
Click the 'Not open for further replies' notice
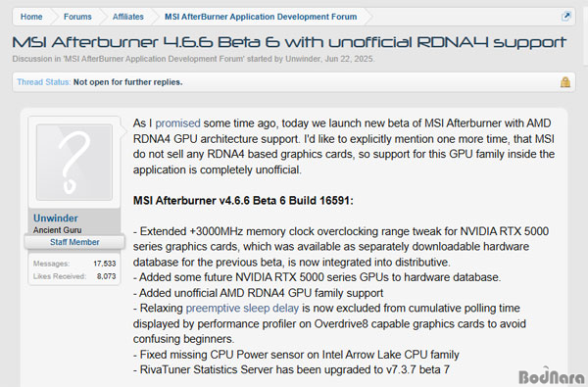(x=127, y=82)
